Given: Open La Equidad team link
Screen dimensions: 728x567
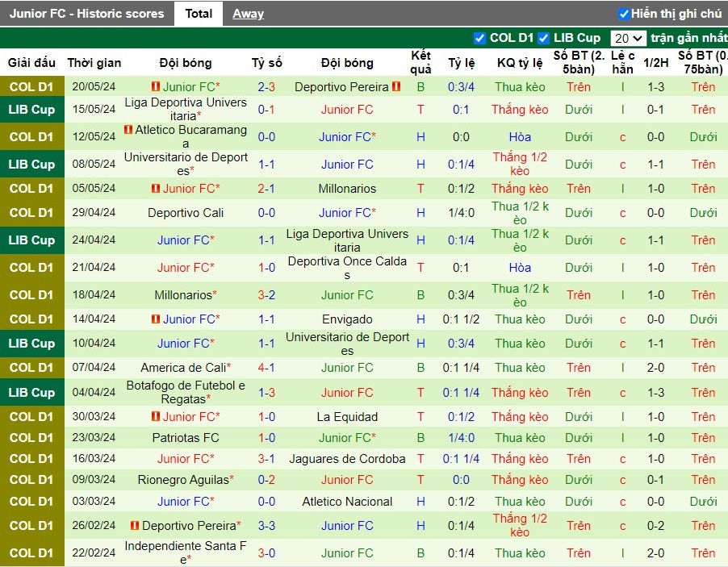Looking at the screenshot, I should [x=347, y=417].
